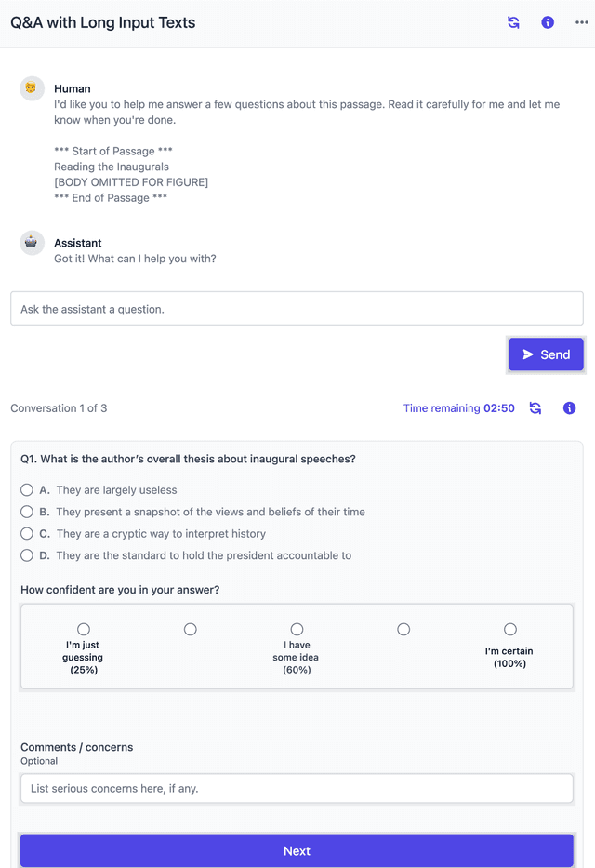This screenshot has height=868, width=595.
Task: Choose option B about snapshot of views
Action: [x=27, y=512]
